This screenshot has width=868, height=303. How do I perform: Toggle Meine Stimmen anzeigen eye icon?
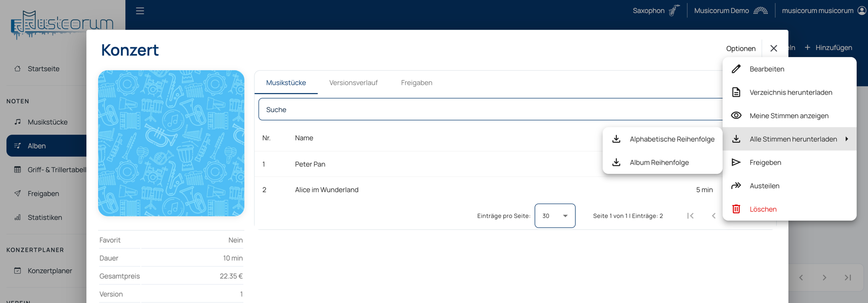click(x=736, y=115)
